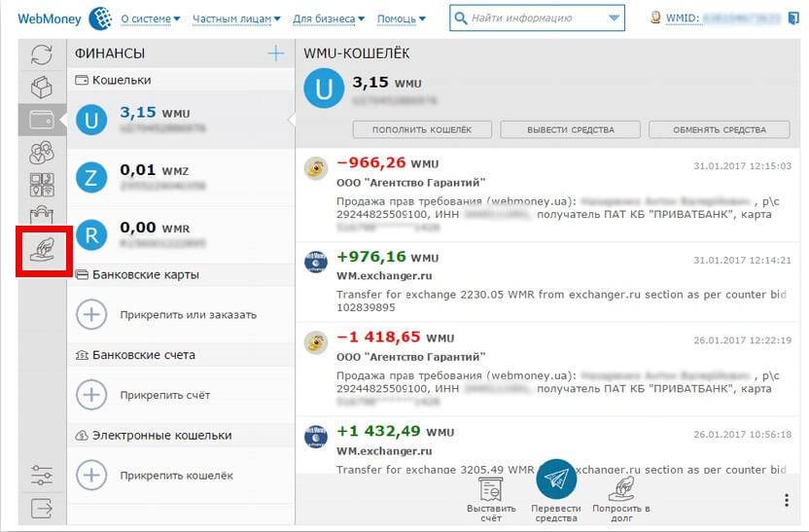Click Перевести средства paper plane icon

(x=556, y=479)
